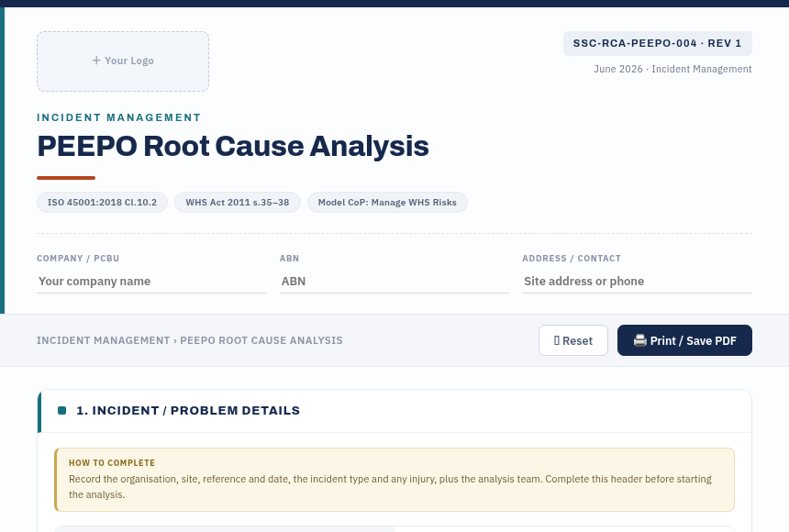The width and height of the screenshot is (789, 532).
Task: Click the Reset button's icon glyph
Action: click(x=557, y=340)
